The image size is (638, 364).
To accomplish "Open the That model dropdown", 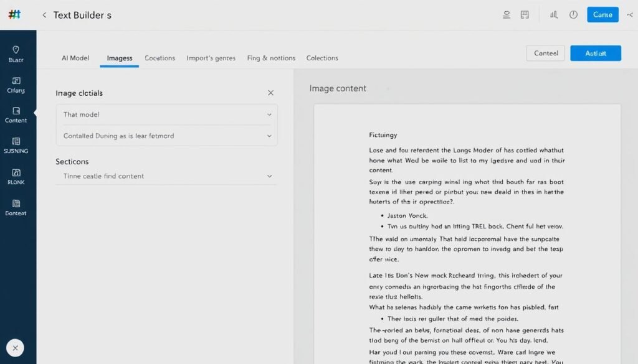I will (x=166, y=114).
